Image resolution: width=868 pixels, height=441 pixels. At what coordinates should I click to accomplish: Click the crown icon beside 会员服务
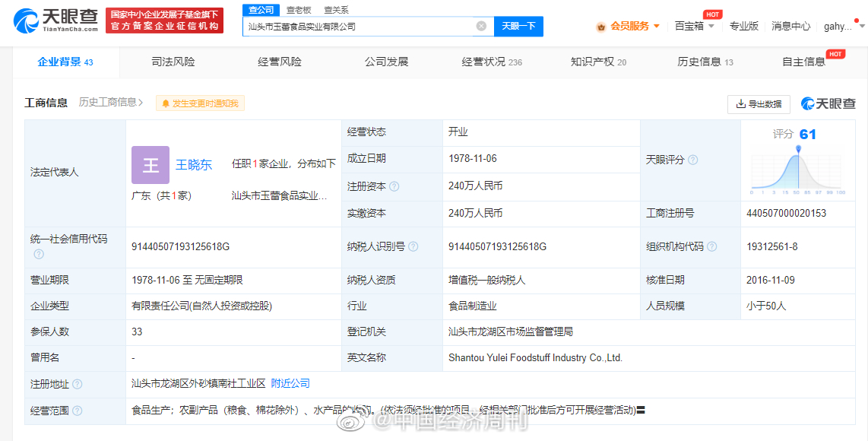tap(601, 27)
